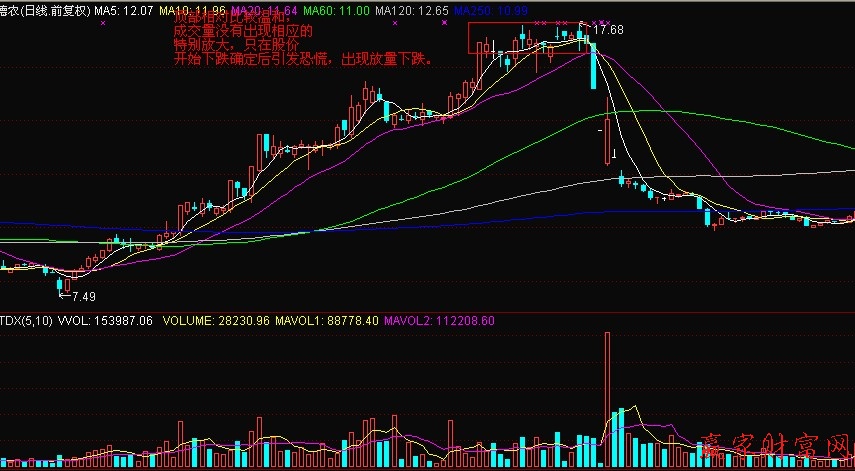Image resolution: width=855 pixels, height=471 pixels.
Task: Click the tallest red volume bar
Action: 607,400
